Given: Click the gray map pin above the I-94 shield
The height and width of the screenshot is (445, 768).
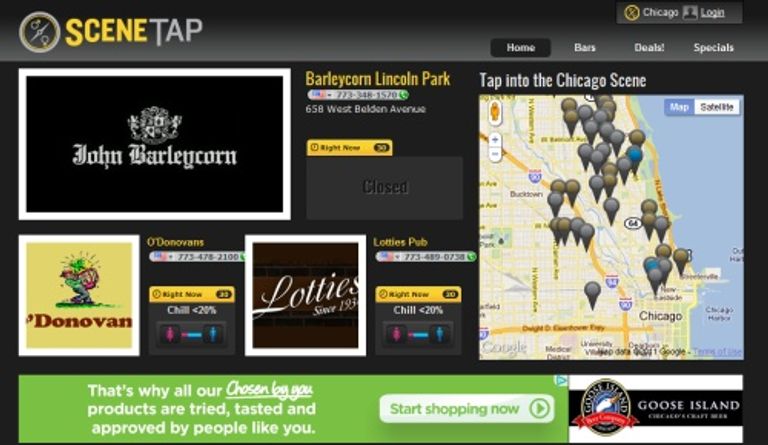Looking at the screenshot, I should [593, 294].
